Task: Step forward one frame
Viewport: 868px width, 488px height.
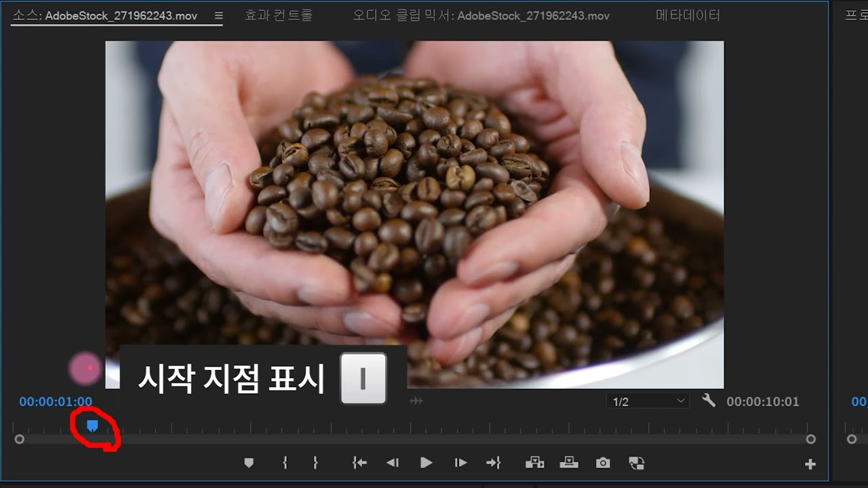Action: coord(460,462)
